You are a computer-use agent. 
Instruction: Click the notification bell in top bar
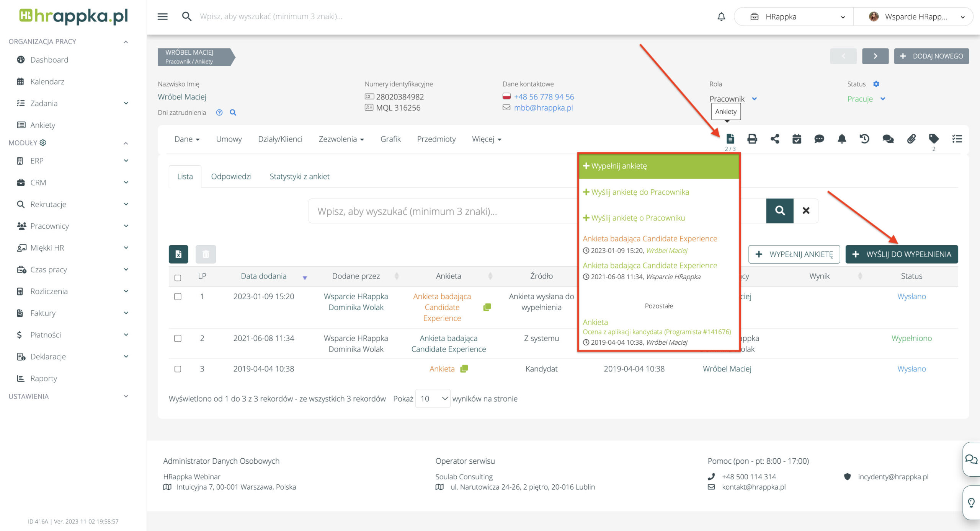coord(721,17)
